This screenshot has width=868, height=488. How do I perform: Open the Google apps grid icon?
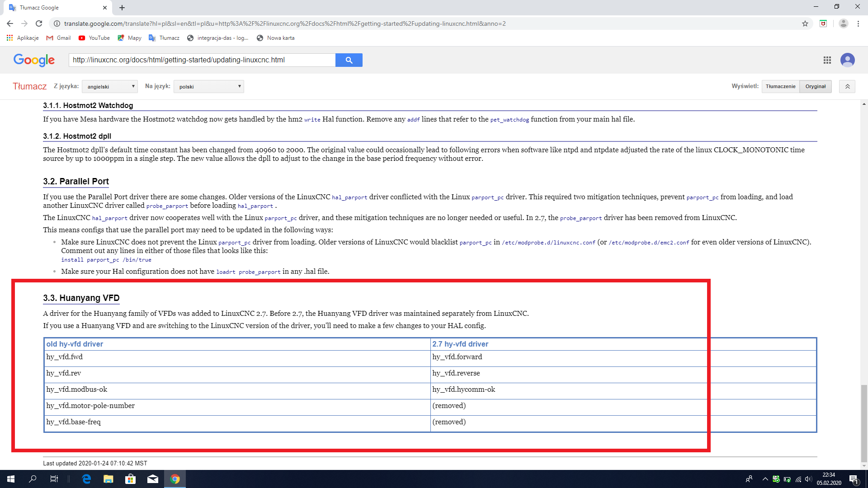tap(827, 60)
